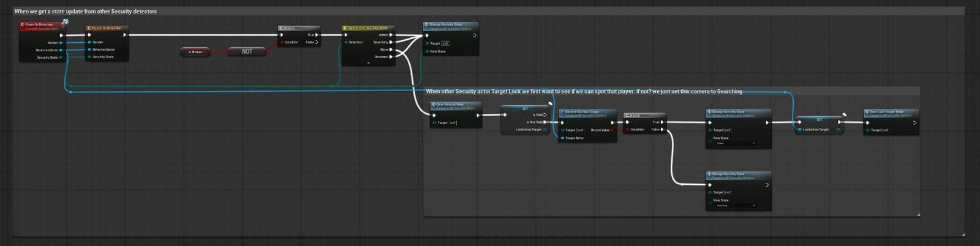Select the Is Broken variable node
Viewport: 980px width, 246px height.
(x=195, y=52)
